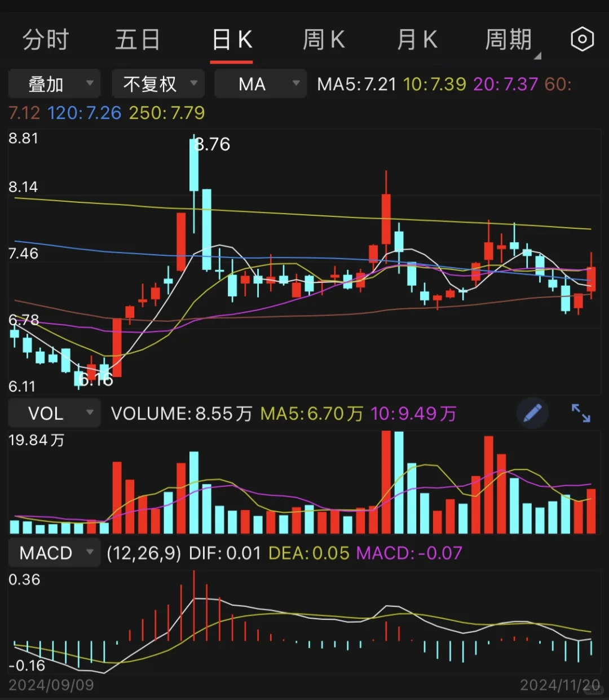Tap the 10:7.39 moving average value
This screenshot has width=609, height=700.
tap(435, 84)
